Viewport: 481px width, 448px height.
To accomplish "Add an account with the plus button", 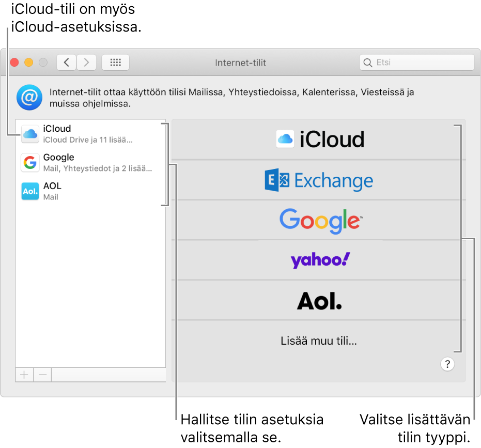I will point(24,375).
